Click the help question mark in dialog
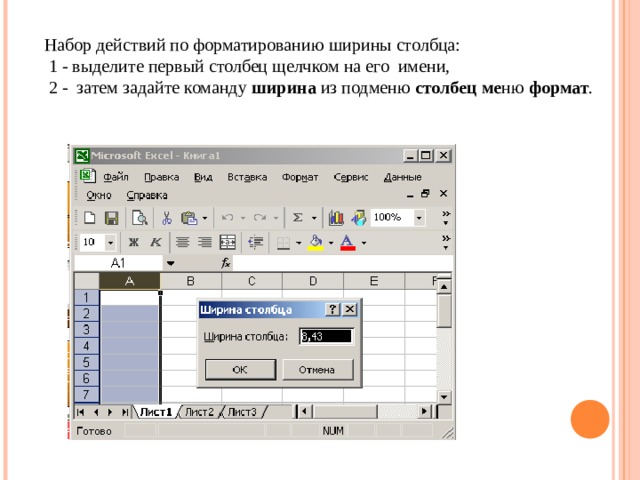Viewport: 640px width, 480px height. (333, 310)
